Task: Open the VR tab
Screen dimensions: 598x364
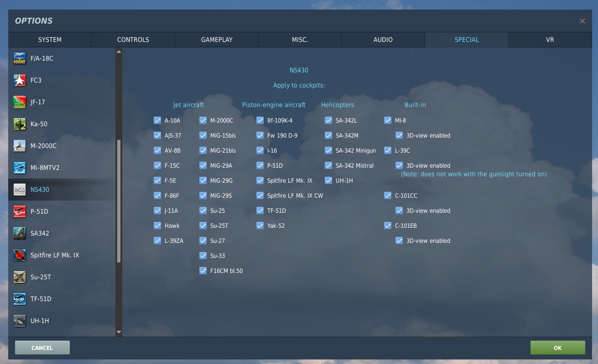Action: 550,40
